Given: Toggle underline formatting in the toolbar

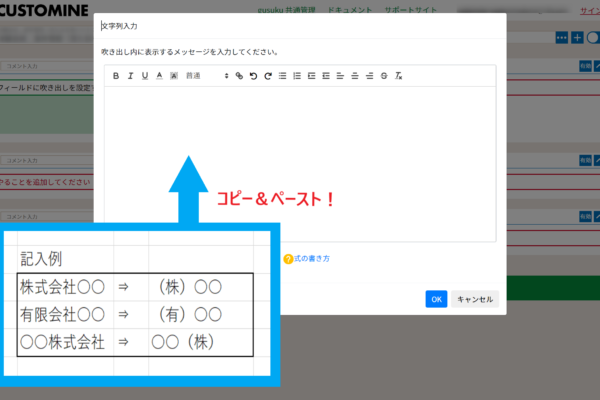Looking at the screenshot, I should (145, 76).
